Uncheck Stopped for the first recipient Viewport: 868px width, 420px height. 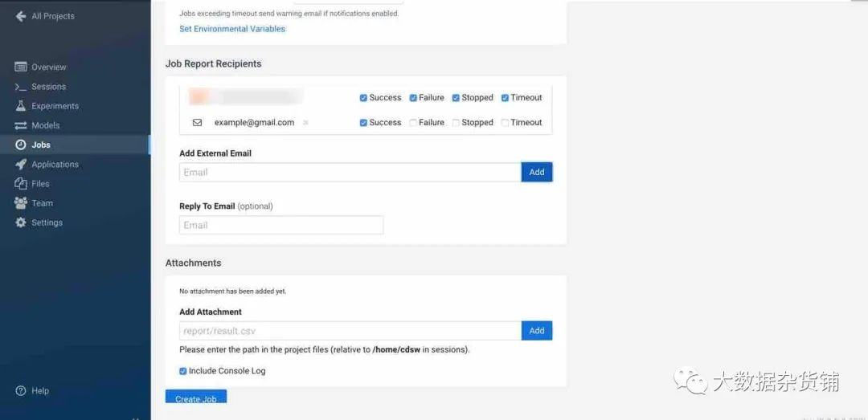point(457,98)
